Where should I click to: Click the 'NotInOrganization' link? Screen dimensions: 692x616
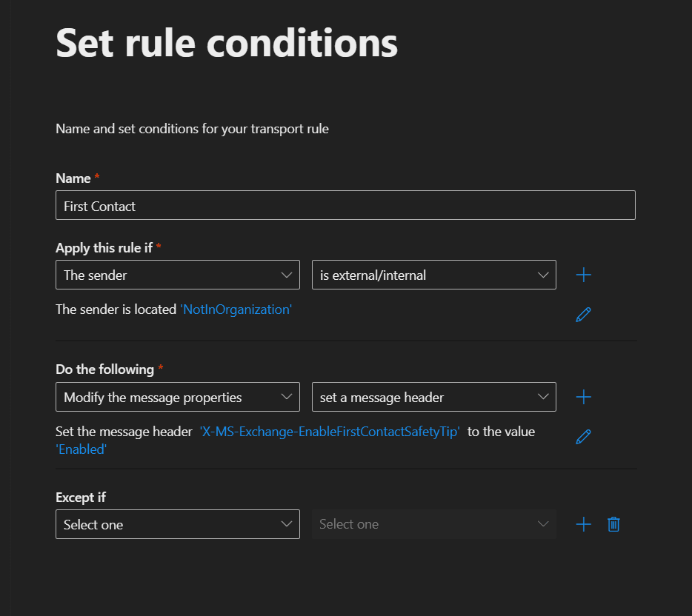[236, 309]
